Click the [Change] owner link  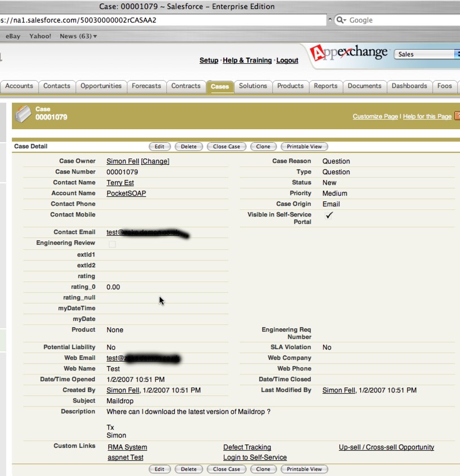[155, 161]
